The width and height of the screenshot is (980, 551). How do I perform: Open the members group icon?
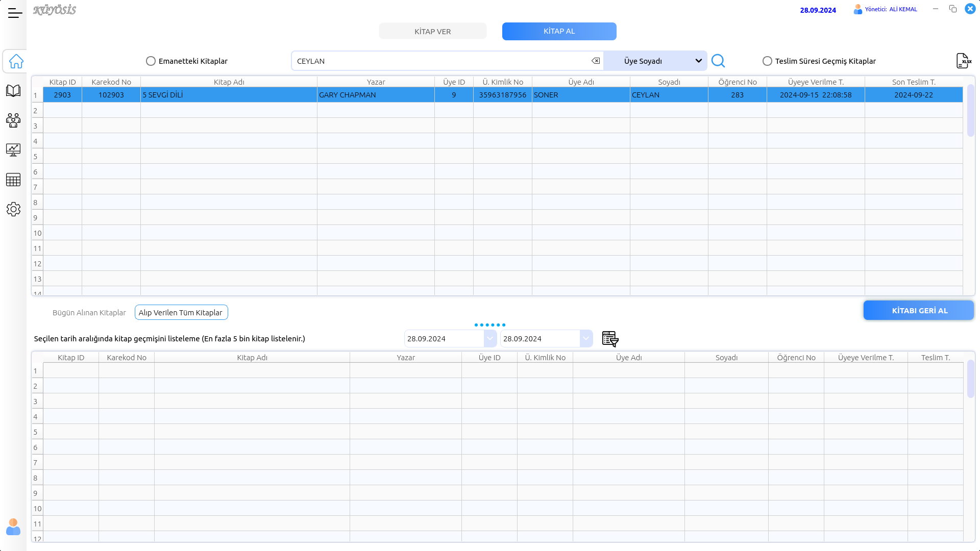[x=13, y=120]
